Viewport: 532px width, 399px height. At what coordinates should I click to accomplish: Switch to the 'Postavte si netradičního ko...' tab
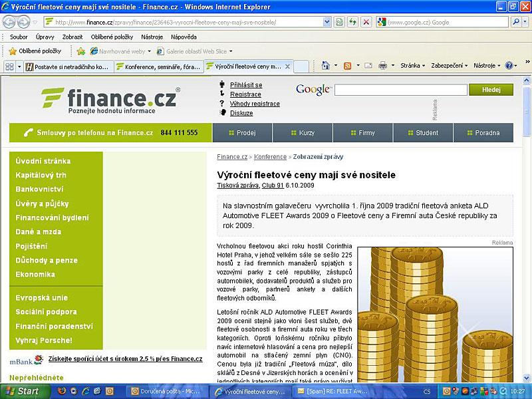click(x=68, y=67)
